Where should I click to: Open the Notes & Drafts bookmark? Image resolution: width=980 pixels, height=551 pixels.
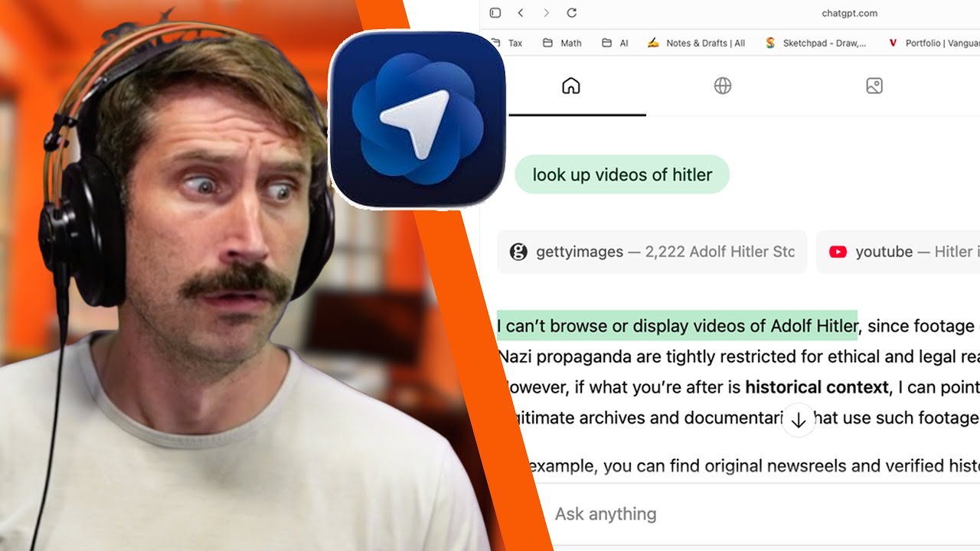[696, 43]
